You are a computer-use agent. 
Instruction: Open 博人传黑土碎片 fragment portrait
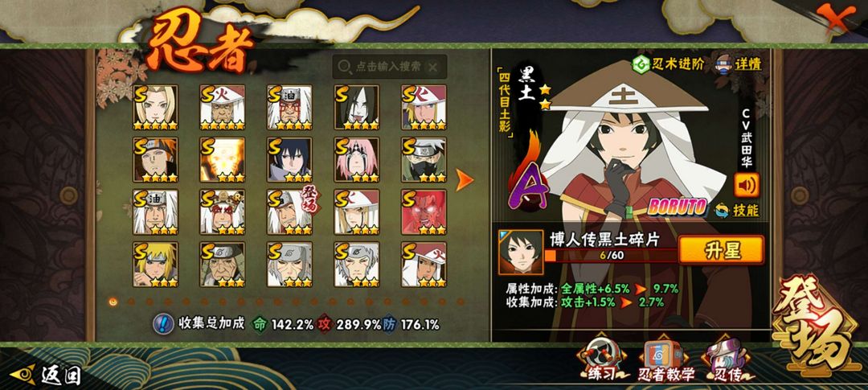521,252
